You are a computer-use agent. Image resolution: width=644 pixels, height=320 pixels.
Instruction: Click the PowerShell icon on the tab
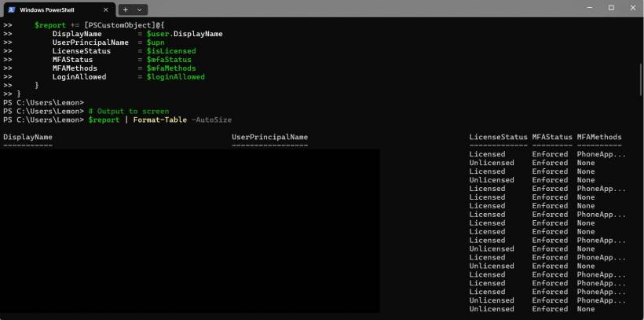13,9
